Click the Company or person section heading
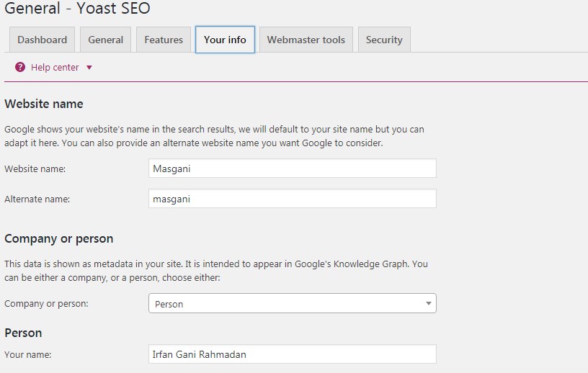Viewport: 588px width, 373px height. (59, 239)
